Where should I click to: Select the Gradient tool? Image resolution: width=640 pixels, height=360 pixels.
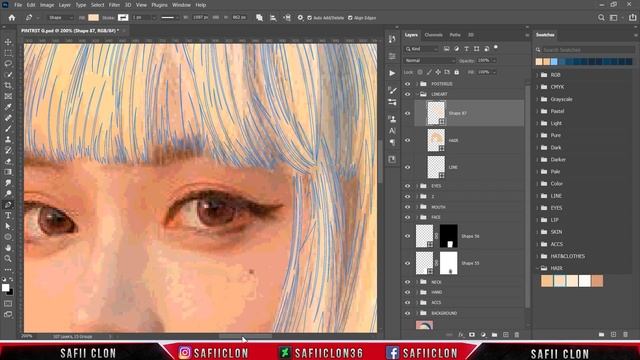coord(8,172)
